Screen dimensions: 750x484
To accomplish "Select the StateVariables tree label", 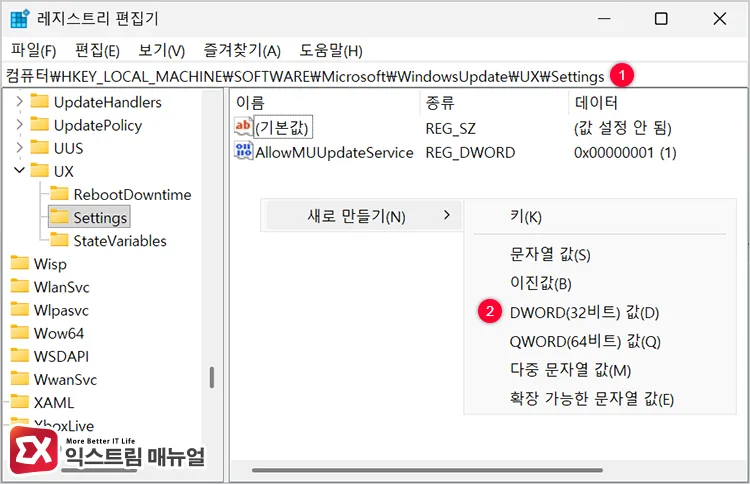I will click(x=120, y=241).
